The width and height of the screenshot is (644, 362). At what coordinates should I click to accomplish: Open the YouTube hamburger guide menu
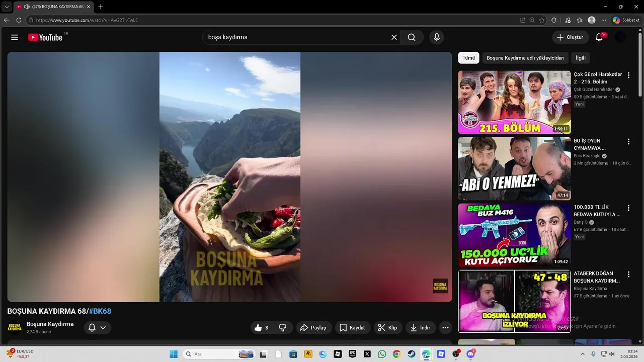pyautogui.click(x=15, y=37)
